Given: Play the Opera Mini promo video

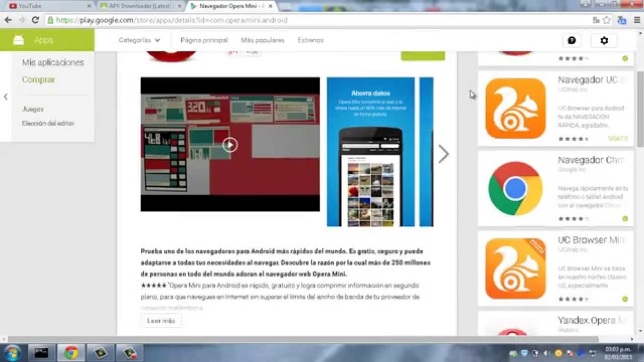Looking at the screenshot, I should click(x=230, y=145).
